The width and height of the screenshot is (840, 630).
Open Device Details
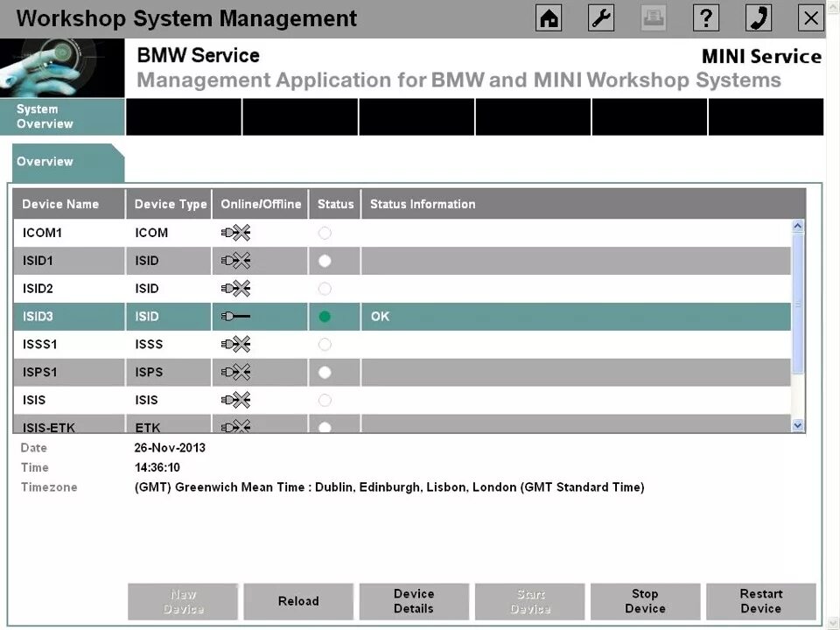[x=414, y=602]
